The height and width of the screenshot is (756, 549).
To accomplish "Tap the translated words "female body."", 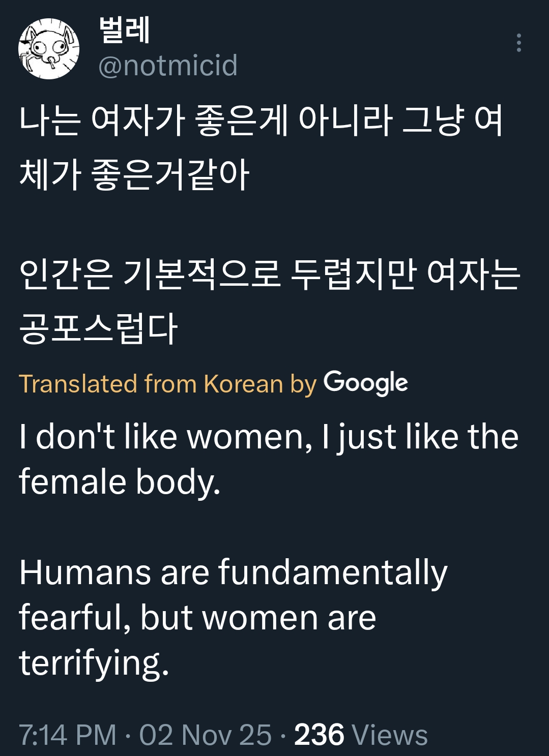I will tap(120, 481).
